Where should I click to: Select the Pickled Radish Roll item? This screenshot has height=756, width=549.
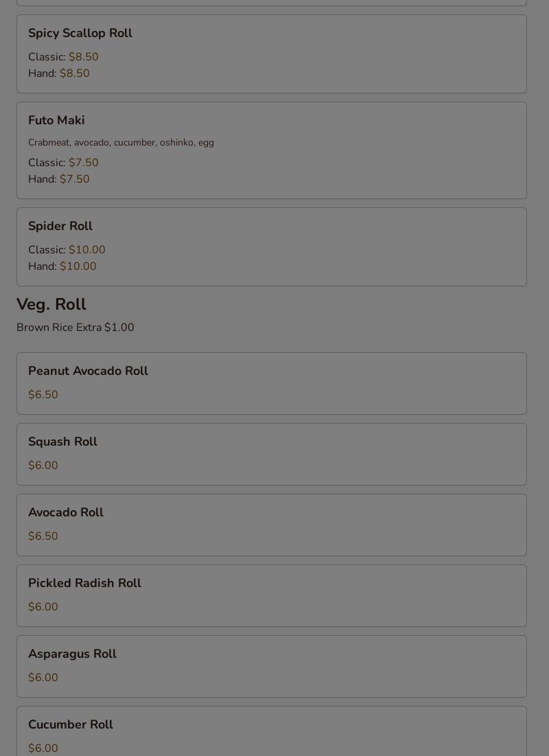coord(84,583)
